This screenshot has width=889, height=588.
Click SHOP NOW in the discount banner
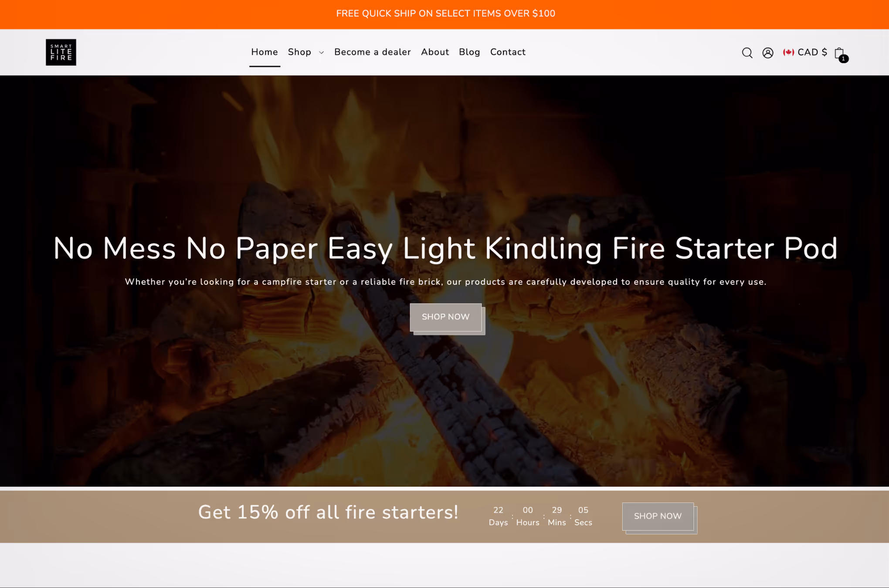click(x=658, y=516)
